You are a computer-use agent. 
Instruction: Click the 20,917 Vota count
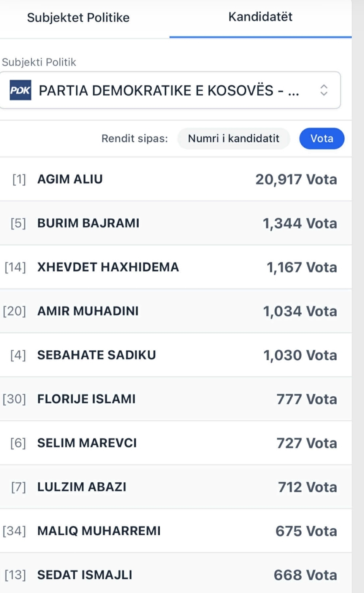click(296, 180)
